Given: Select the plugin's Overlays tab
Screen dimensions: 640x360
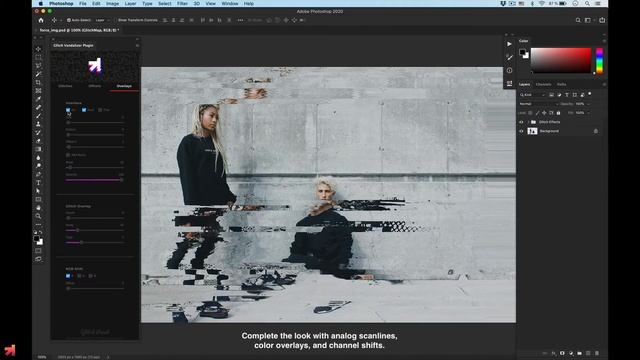Looking at the screenshot, I should [124, 86].
